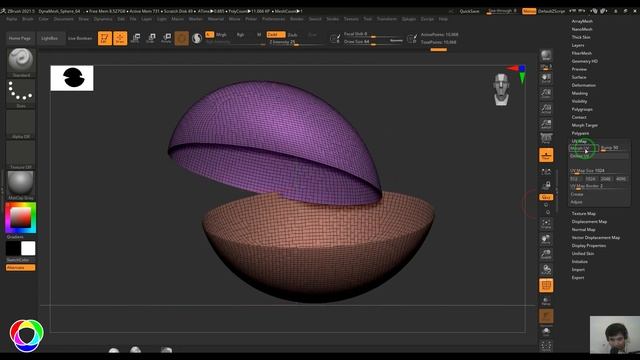Expand the Polygroups subpalette
Screen dimensions: 640x360
[582, 109]
